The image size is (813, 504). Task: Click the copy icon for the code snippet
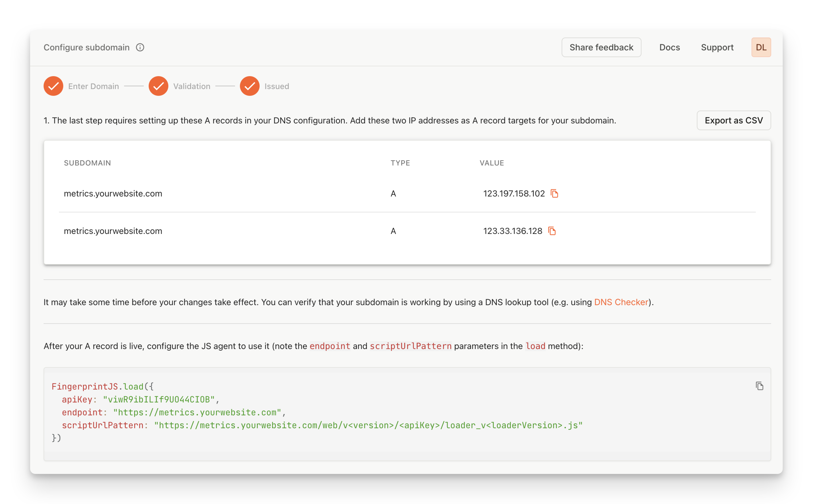click(x=759, y=385)
